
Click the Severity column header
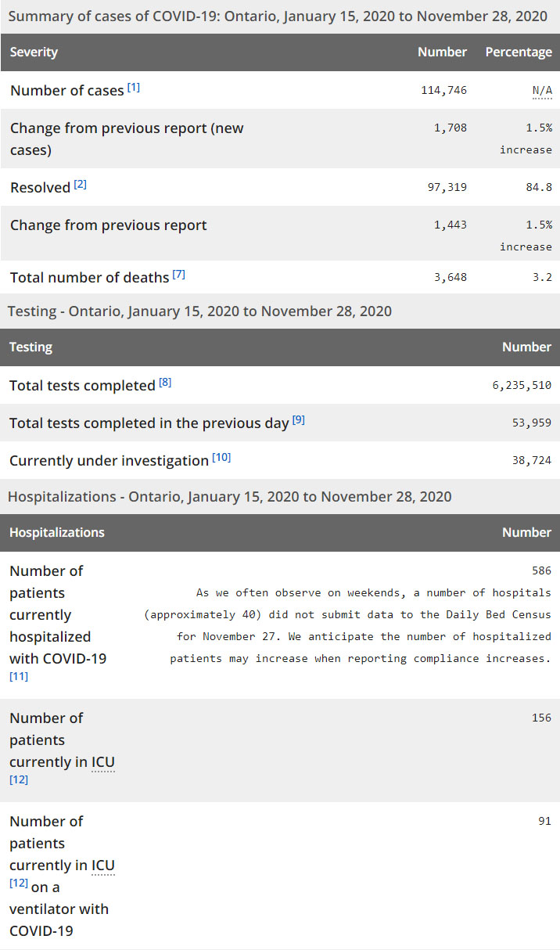(x=34, y=52)
